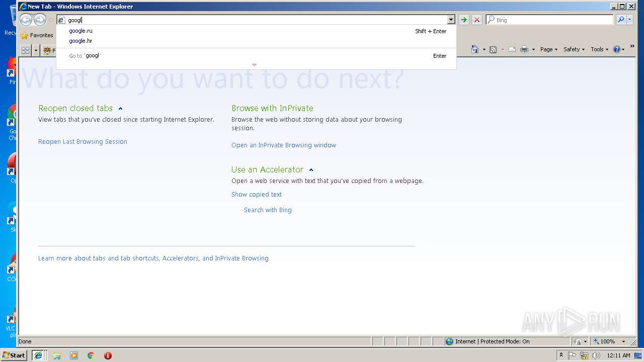
Task: Open the Print options dropdown arrow
Action: [x=533, y=50]
